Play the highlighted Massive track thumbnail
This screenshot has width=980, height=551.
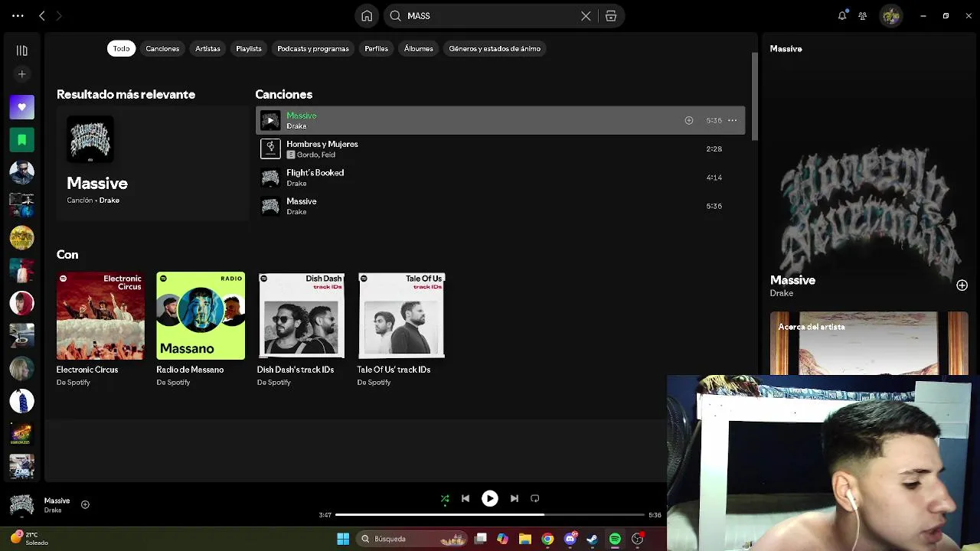[x=270, y=120]
